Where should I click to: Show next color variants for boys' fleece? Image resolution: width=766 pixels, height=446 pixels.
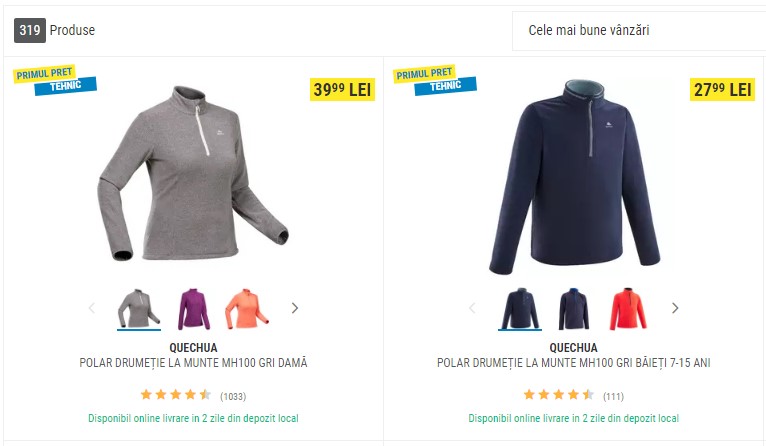click(675, 308)
